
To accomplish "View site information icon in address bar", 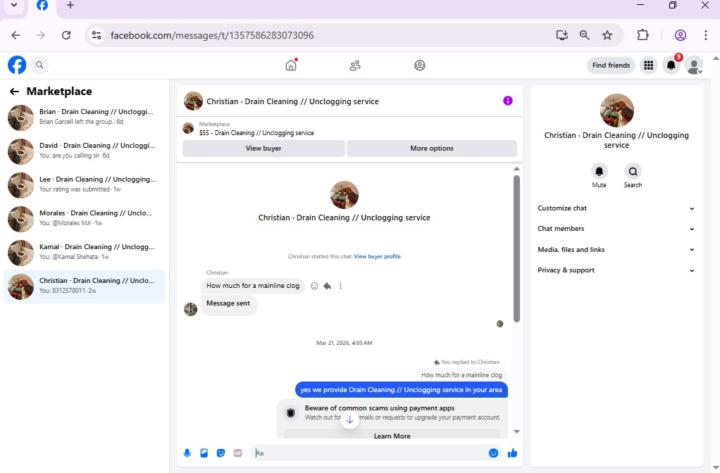I will (x=96, y=35).
